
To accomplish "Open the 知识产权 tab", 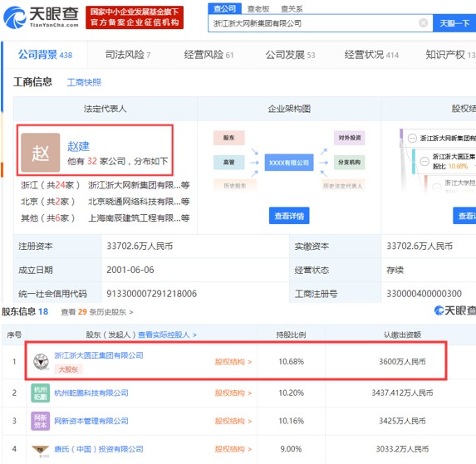I will [x=450, y=55].
